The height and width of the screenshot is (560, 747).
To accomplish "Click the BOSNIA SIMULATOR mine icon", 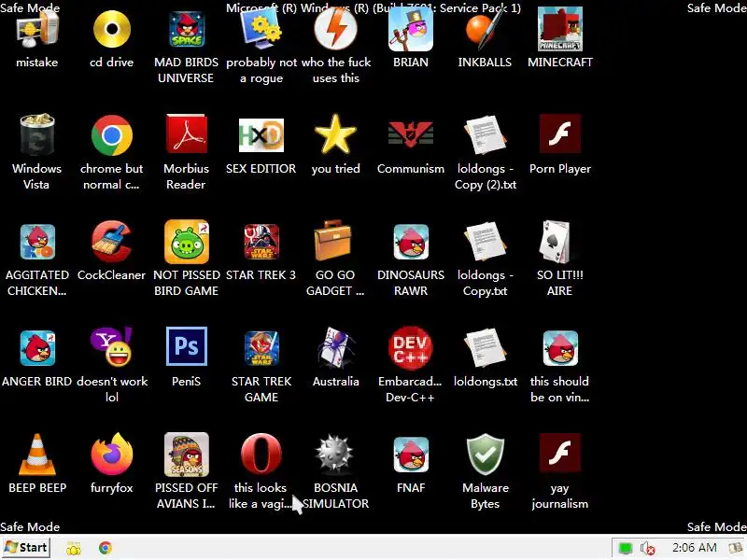I will point(335,455).
